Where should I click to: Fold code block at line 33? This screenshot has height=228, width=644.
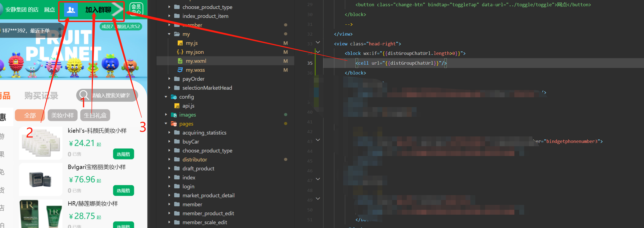click(x=318, y=42)
